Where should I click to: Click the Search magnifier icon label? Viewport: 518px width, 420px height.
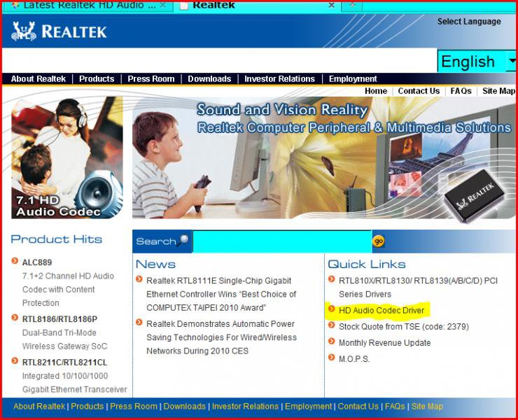pyautogui.click(x=162, y=241)
